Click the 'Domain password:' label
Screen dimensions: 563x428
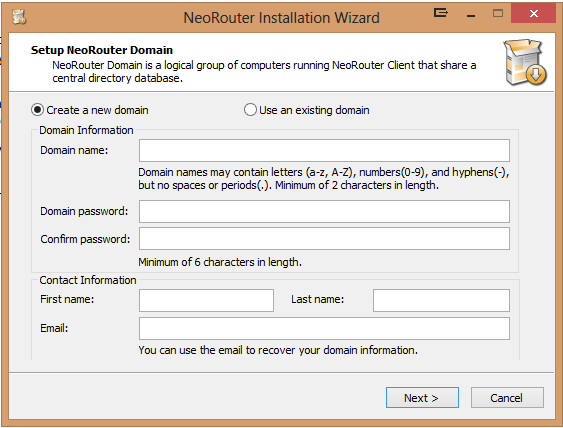tap(84, 211)
